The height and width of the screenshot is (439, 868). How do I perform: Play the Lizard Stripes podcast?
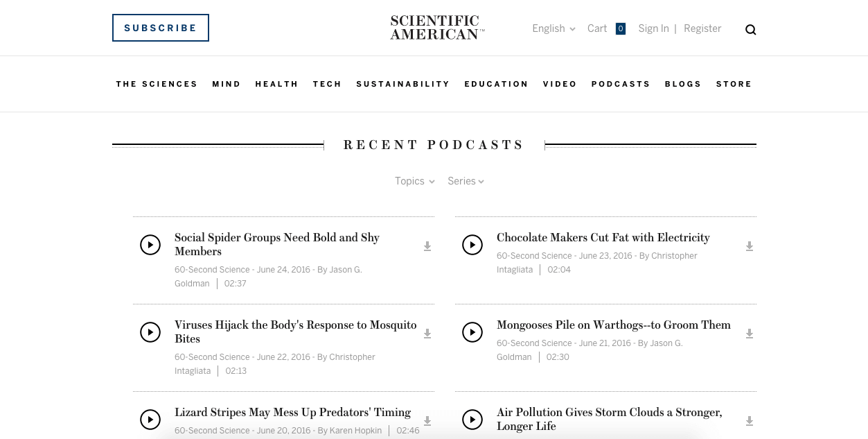(150, 420)
